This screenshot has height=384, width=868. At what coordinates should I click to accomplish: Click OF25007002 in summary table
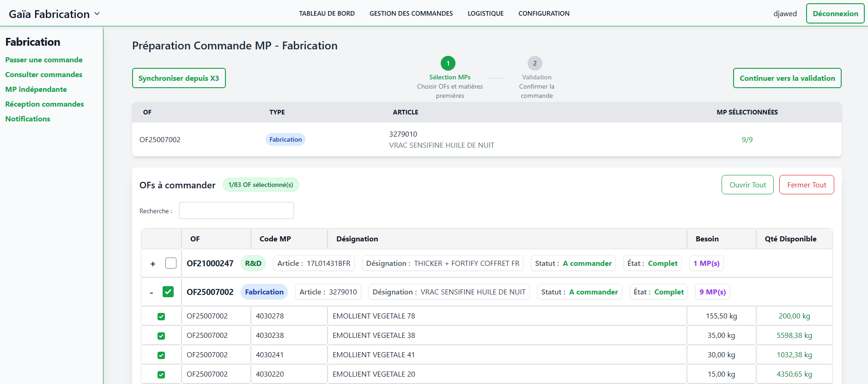[x=160, y=139]
